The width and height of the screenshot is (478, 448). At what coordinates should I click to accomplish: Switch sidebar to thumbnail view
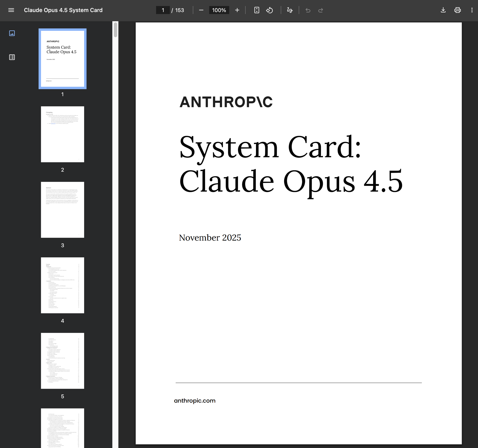12,33
